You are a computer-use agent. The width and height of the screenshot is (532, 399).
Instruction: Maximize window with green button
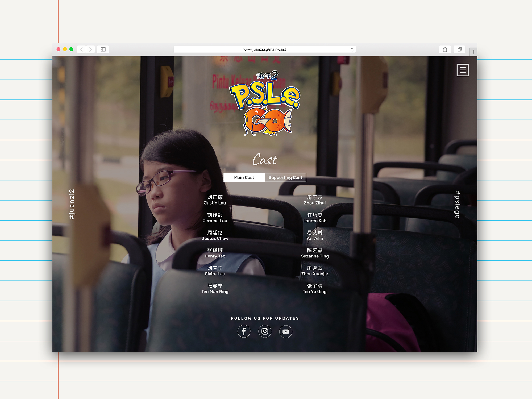[x=71, y=49]
